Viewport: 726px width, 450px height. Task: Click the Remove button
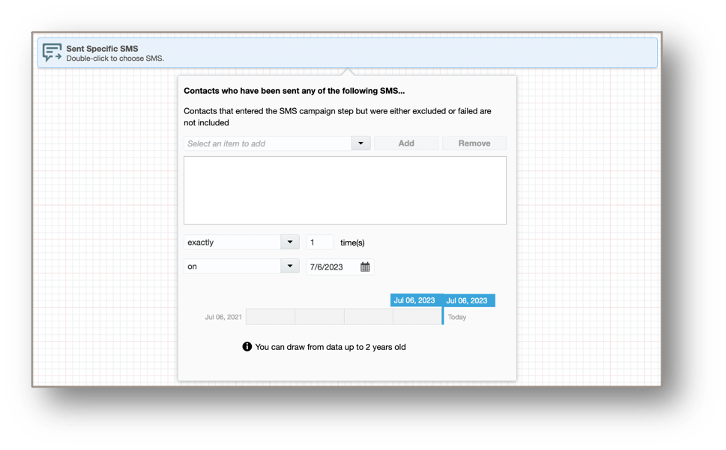[x=474, y=143]
